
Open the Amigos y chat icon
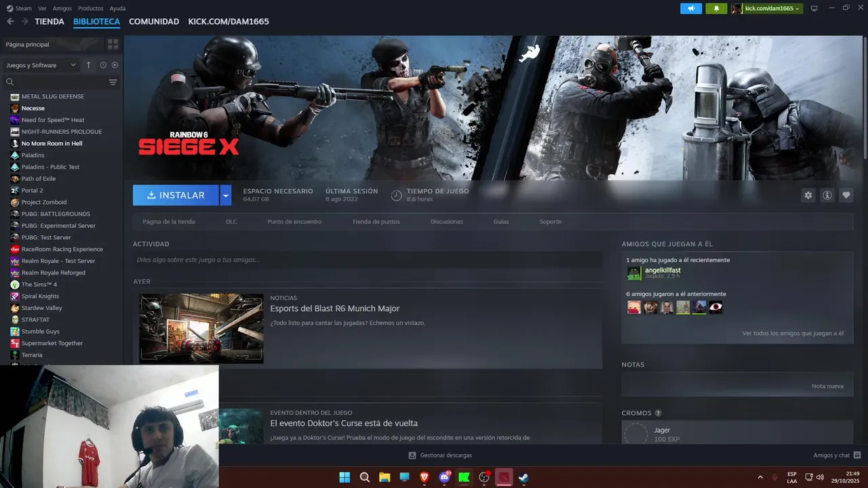tap(857, 455)
